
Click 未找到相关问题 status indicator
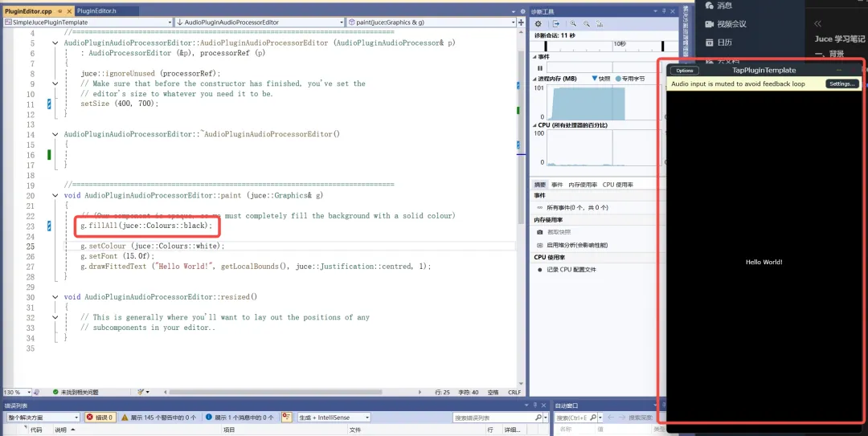click(x=76, y=393)
